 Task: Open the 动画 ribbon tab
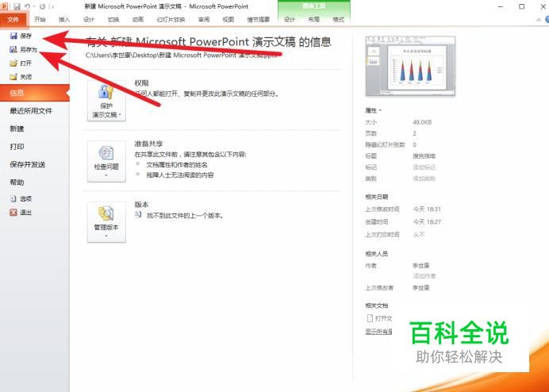tap(138, 20)
